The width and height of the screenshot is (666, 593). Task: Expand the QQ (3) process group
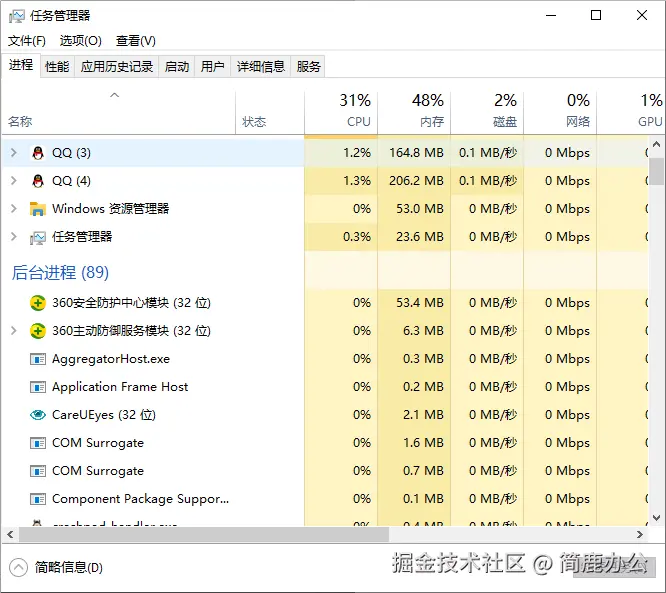click(14, 152)
